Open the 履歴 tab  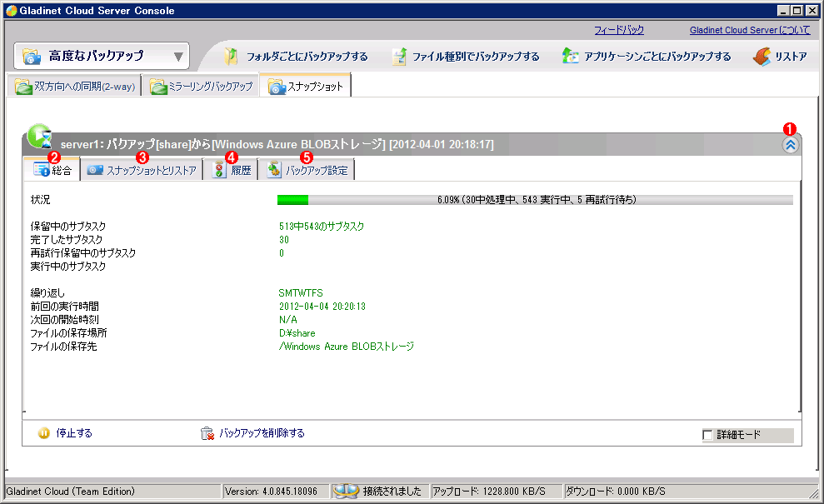(x=231, y=170)
